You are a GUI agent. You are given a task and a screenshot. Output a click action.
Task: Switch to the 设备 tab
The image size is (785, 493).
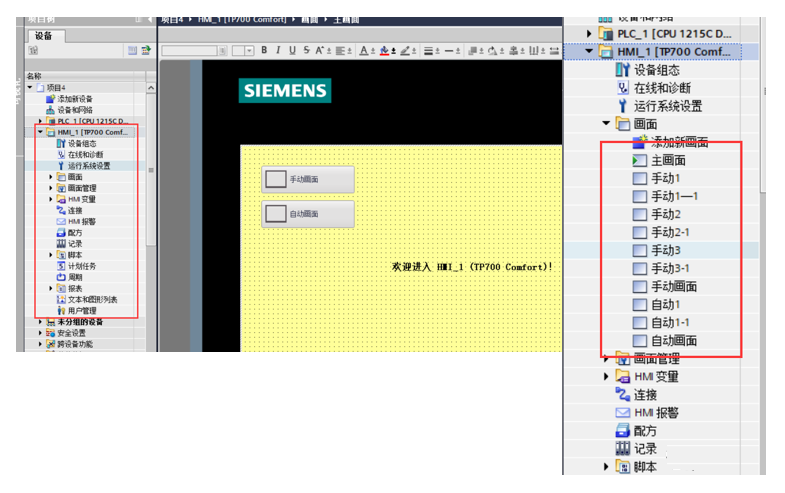pos(44,36)
